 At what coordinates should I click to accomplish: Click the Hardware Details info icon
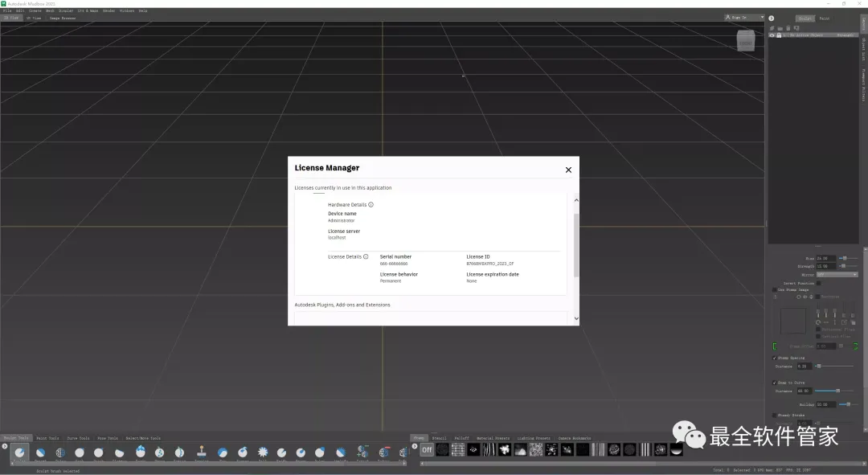coord(371,205)
